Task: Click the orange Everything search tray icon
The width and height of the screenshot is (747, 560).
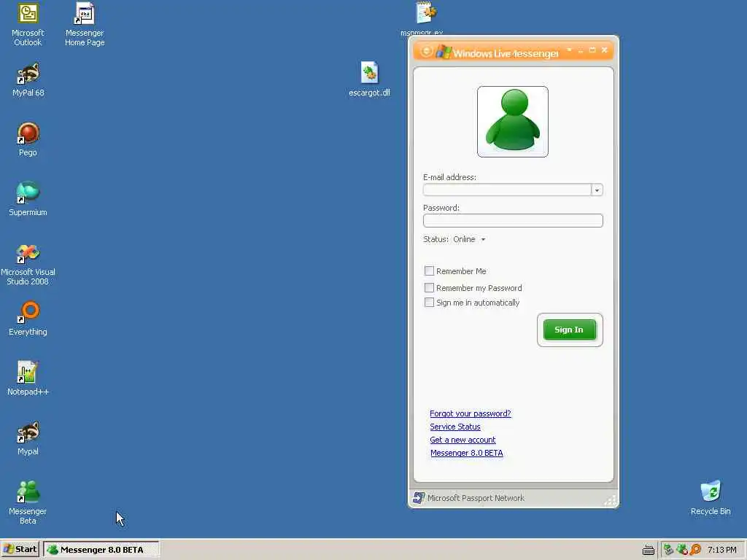Action: (x=695, y=550)
